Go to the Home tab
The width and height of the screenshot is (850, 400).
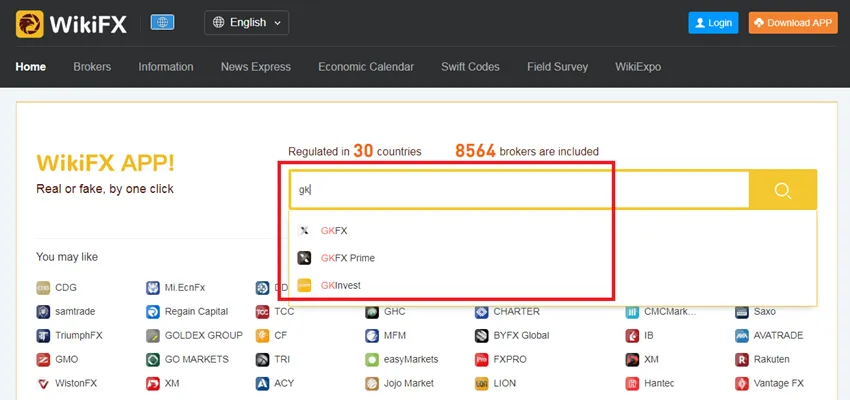point(30,67)
